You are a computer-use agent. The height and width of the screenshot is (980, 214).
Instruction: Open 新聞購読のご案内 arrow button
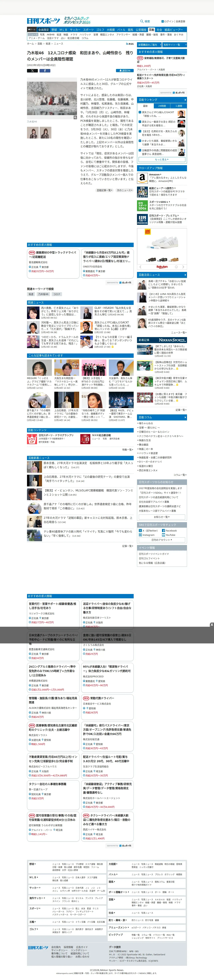(x=149, y=45)
